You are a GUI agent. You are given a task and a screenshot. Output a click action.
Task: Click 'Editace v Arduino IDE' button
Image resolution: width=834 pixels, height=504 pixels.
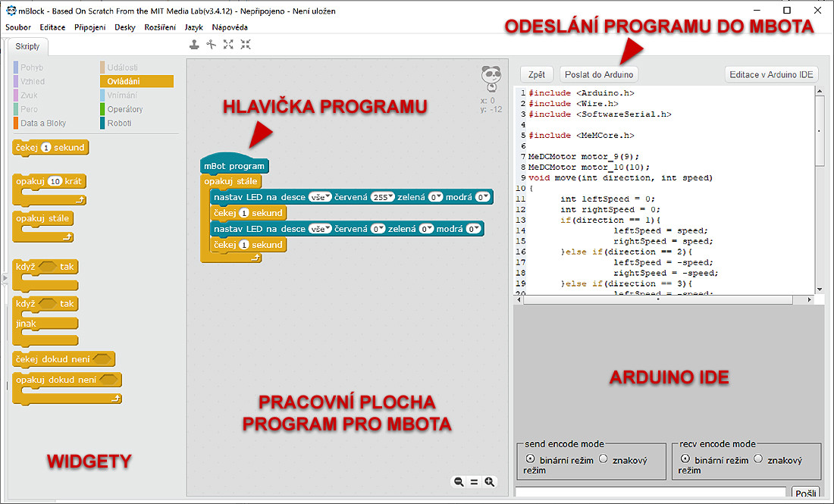771,74
